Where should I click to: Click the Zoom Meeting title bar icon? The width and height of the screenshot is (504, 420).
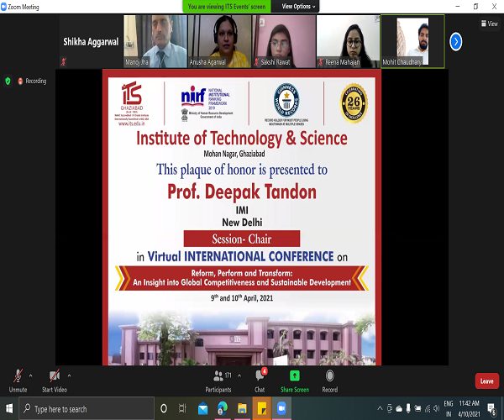tap(4, 7)
